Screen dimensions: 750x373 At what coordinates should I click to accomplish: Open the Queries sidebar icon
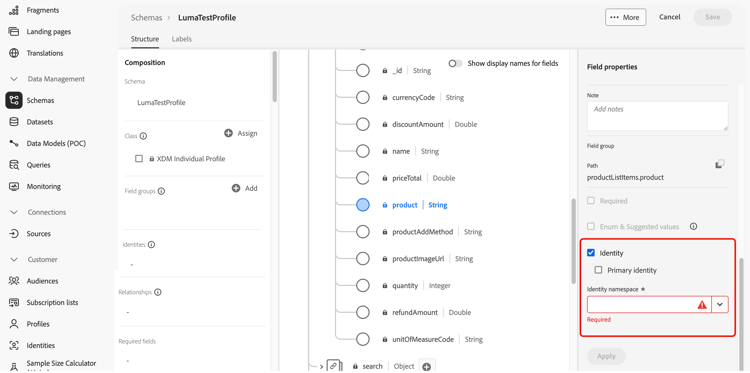click(14, 165)
